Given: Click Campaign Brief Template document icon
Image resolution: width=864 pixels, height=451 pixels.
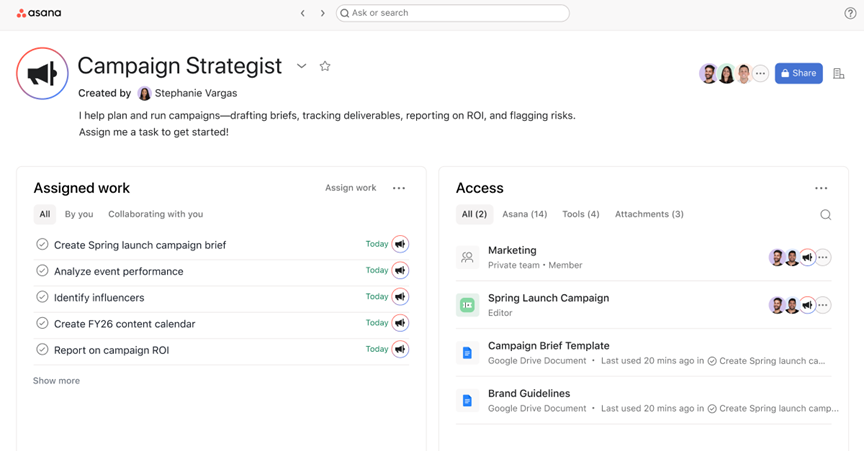Looking at the screenshot, I should 467,352.
